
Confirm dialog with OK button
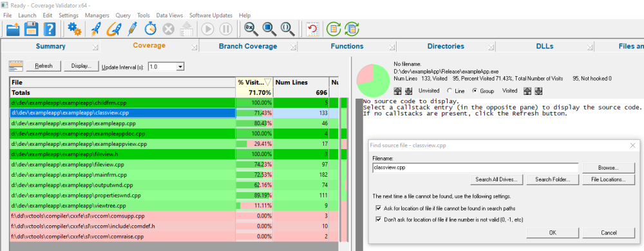coord(553,233)
